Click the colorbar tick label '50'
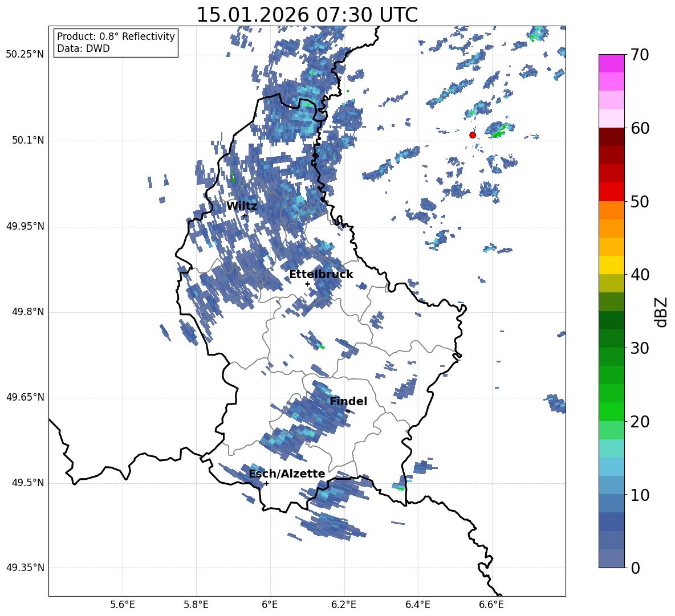Screen dimensions: 675x616 coord(640,201)
